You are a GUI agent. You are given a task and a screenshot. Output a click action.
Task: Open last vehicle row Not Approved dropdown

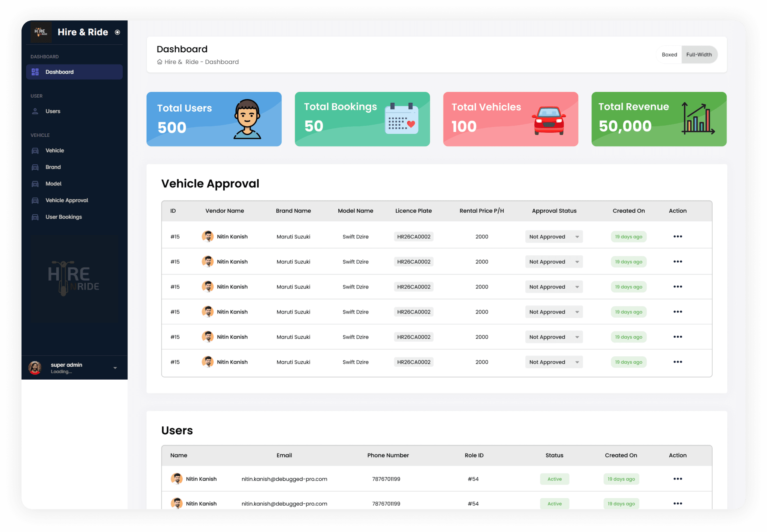point(553,362)
